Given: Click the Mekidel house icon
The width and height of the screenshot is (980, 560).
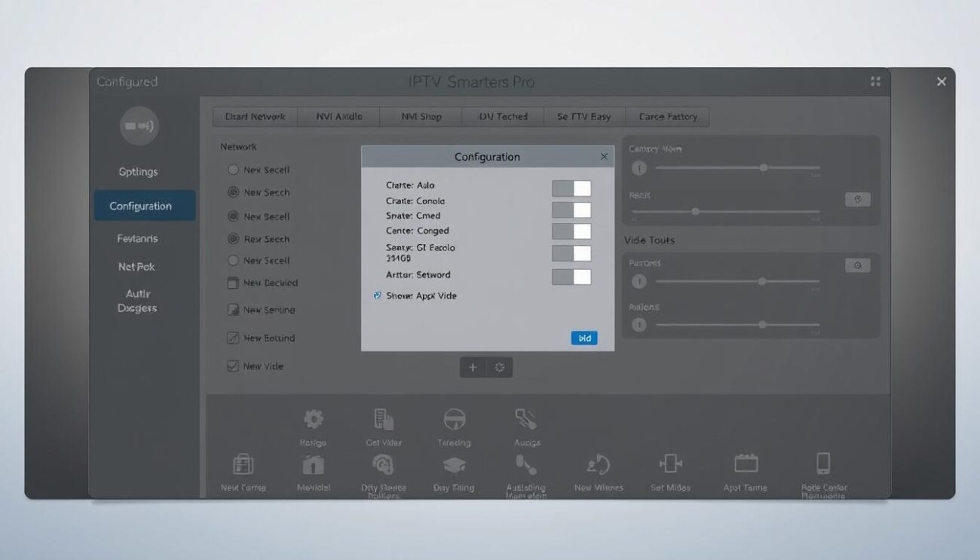Looking at the screenshot, I should coord(313,464).
